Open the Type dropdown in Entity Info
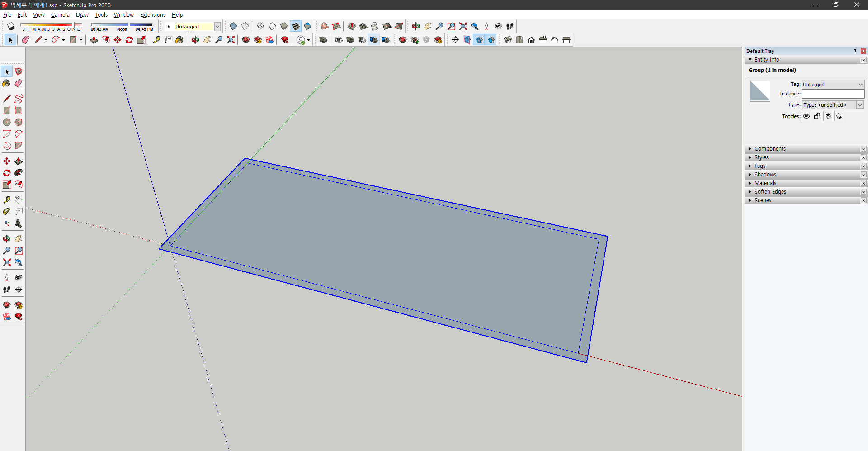 pos(833,105)
